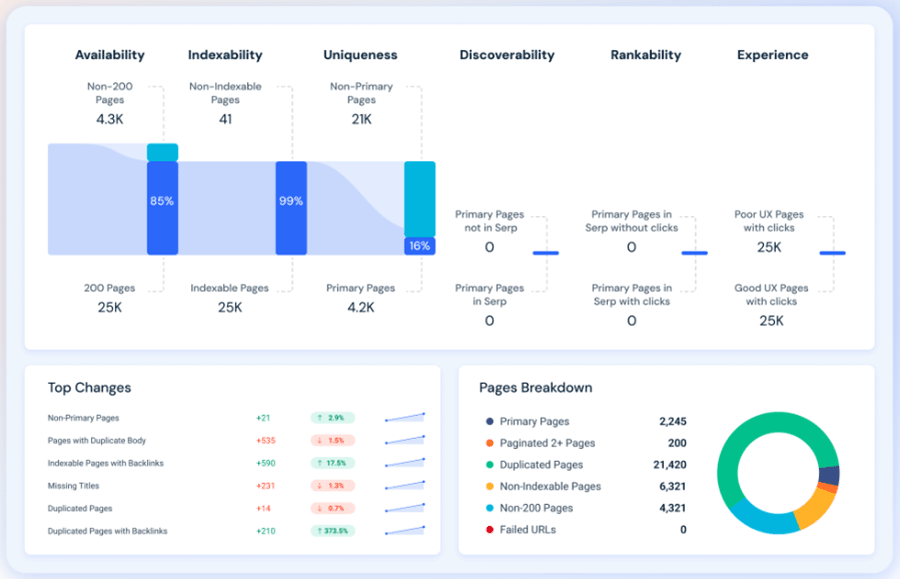Click the 6,321 Non-Indexable Pages count

pyautogui.click(x=673, y=487)
